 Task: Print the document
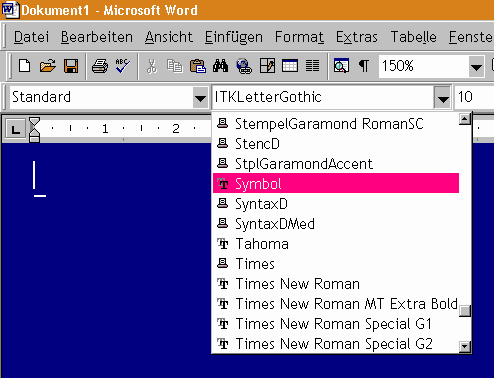pos(100,66)
